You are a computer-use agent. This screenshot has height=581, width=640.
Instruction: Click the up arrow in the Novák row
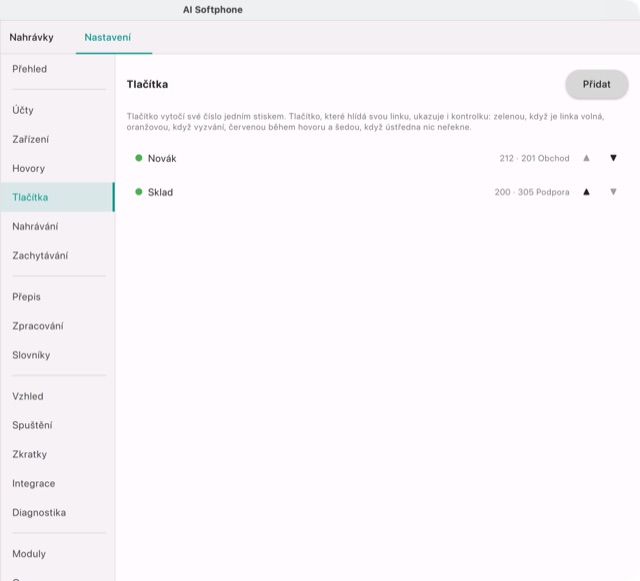(x=586, y=158)
